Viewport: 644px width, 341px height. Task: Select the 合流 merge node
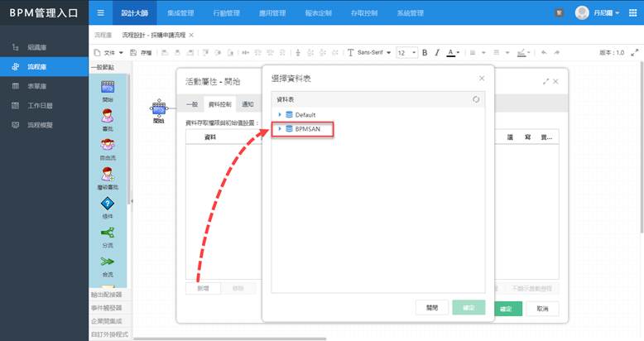pos(108,266)
